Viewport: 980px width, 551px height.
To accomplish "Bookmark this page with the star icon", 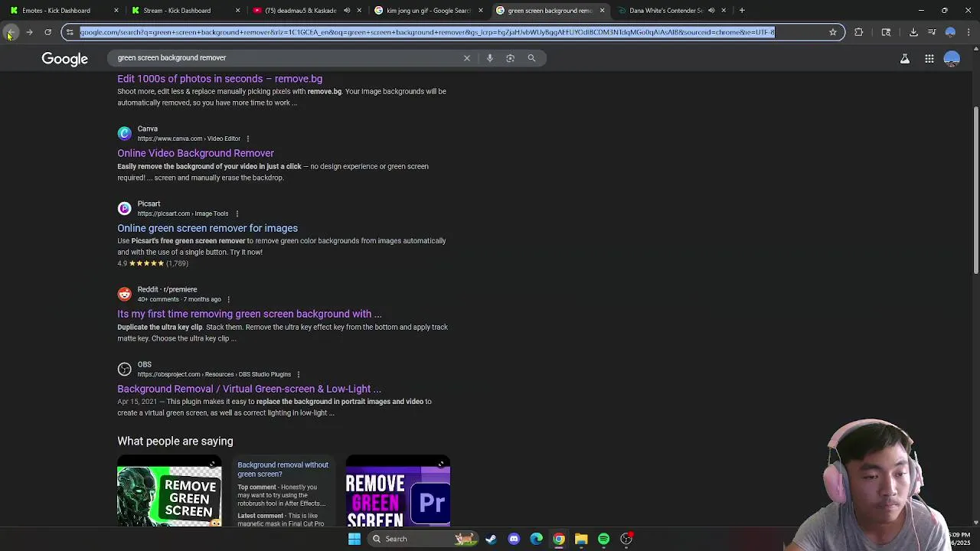I will tap(833, 32).
